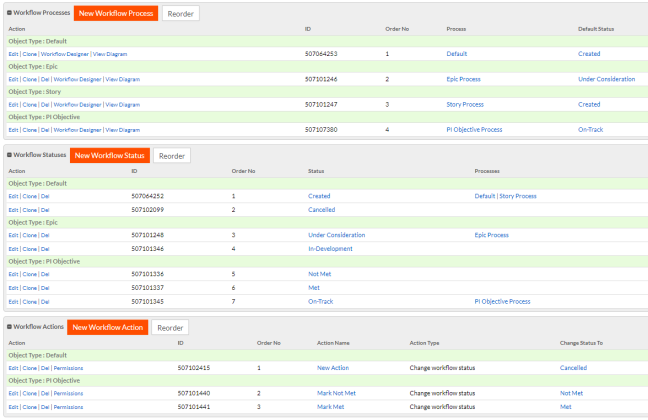
Task: Click Reorder in Workflow Statuses section
Action: tap(172, 156)
